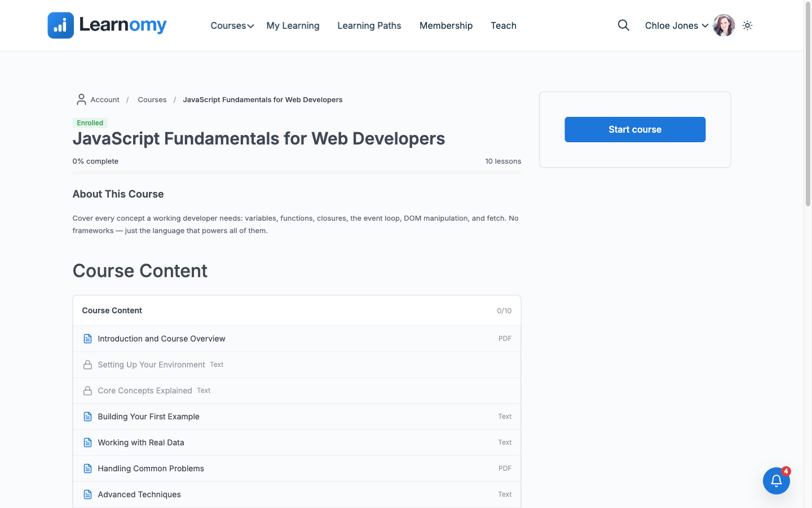Click the course progress bar
Image resolution: width=812 pixels, height=508 pixels.
tap(297, 172)
